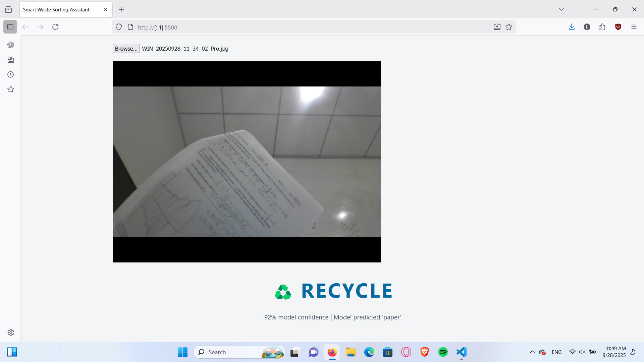The width and height of the screenshot is (644, 362).
Task: Reload the current page
Action: 55,27
